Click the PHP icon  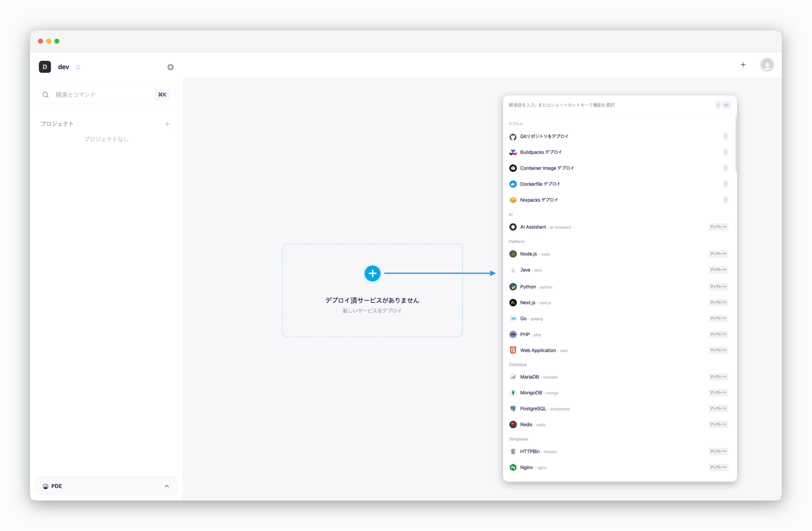(513, 334)
